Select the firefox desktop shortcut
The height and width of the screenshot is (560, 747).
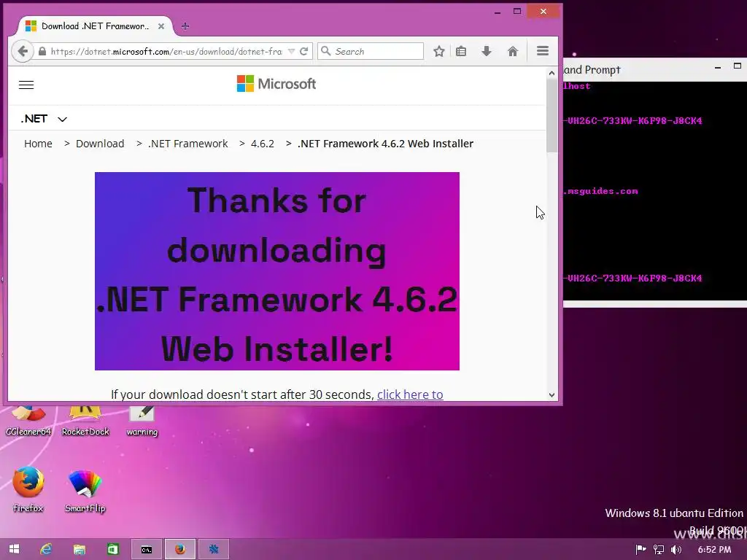[28, 489]
